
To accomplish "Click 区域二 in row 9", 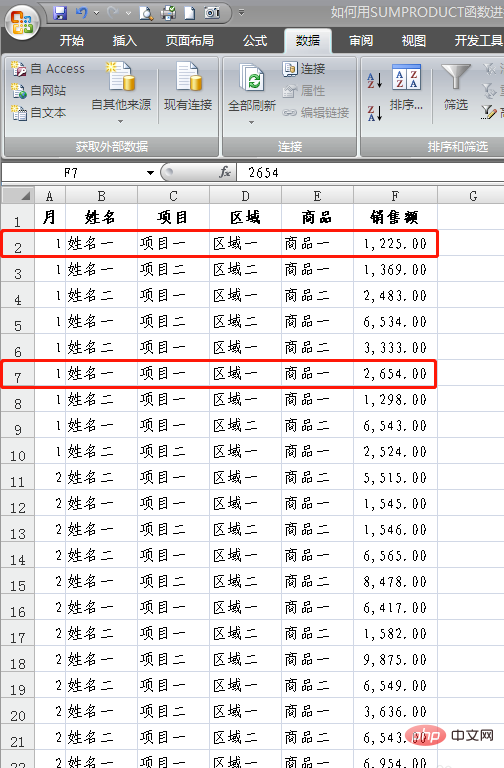I will pos(245,425).
